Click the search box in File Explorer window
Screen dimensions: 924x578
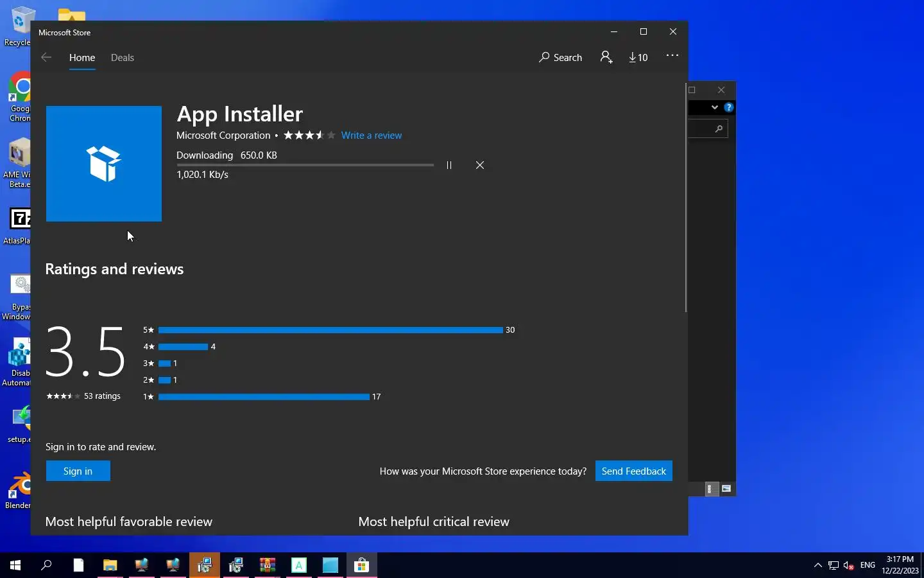708,129
